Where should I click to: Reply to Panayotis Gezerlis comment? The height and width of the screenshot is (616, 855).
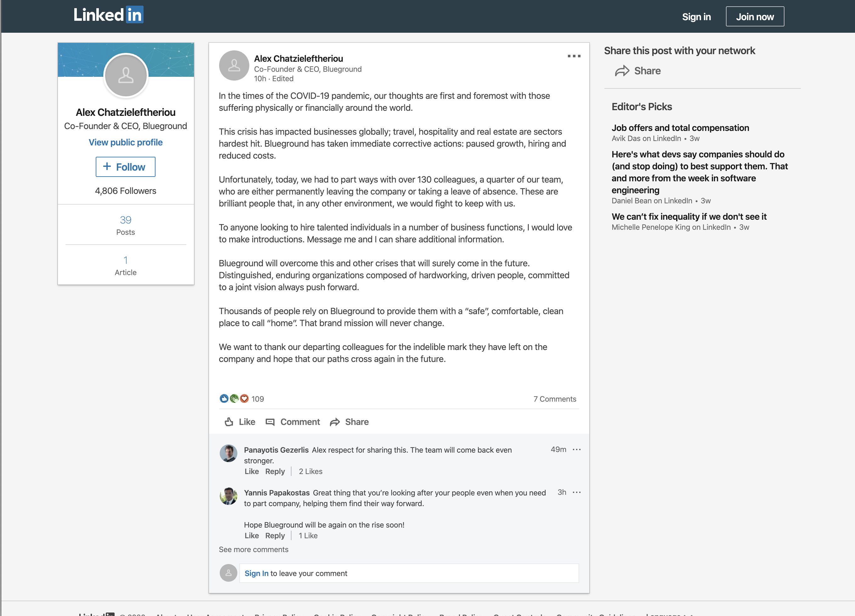pyautogui.click(x=275, y=471)
